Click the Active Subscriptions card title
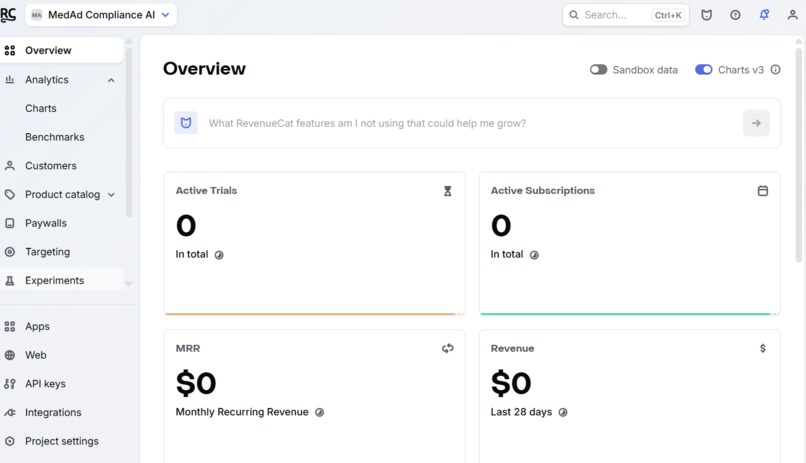The width and height of the screenshot is (806, 463). (x=542, y=191)
